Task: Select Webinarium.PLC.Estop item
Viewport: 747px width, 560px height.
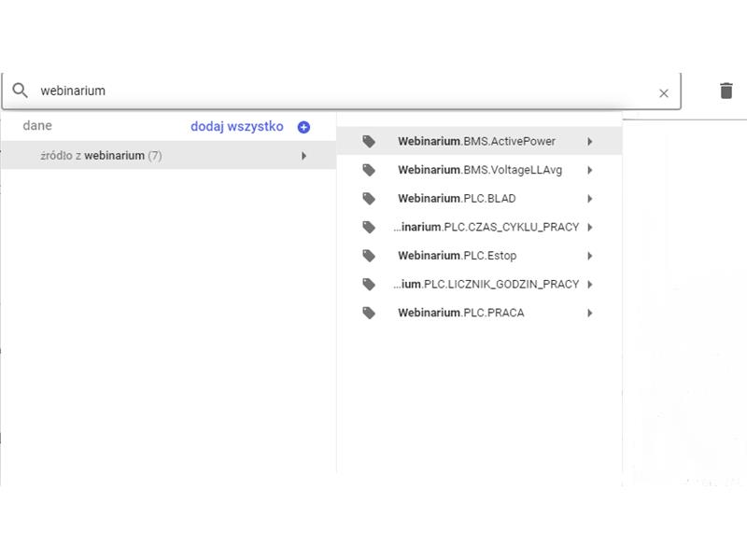Action: [479, 256]
